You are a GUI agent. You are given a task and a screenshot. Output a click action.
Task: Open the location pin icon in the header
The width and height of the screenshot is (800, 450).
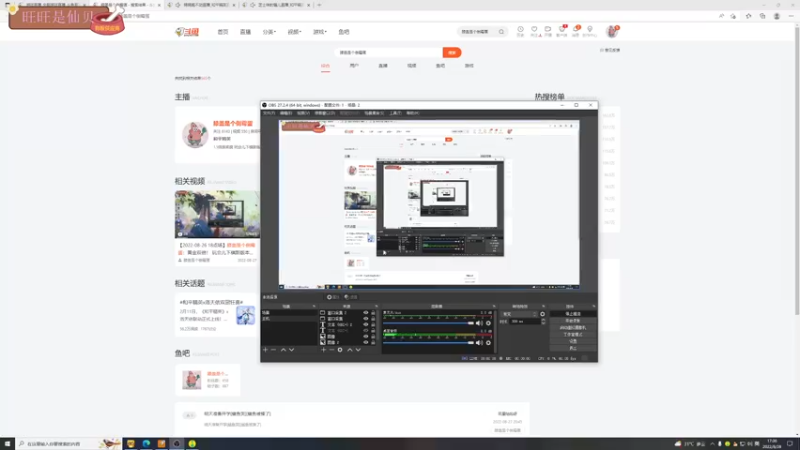pyautogui.click(x=589, y=30)
